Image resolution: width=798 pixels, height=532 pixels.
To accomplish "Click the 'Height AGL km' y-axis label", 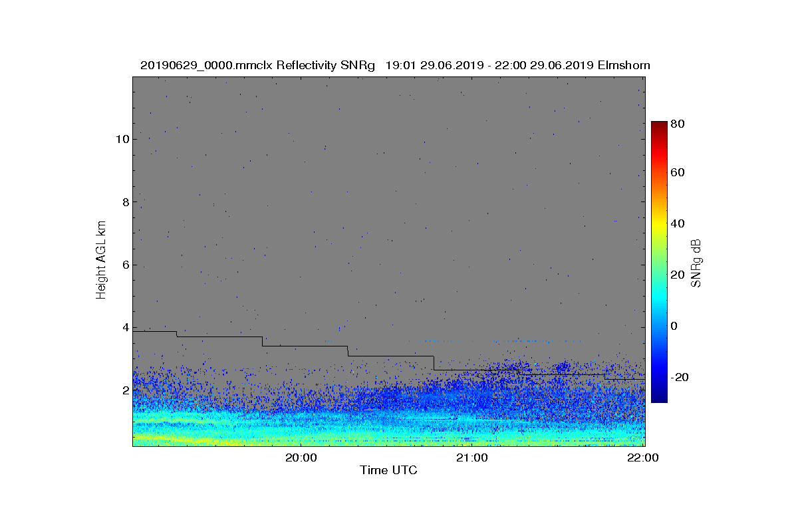I will [101, 260].
